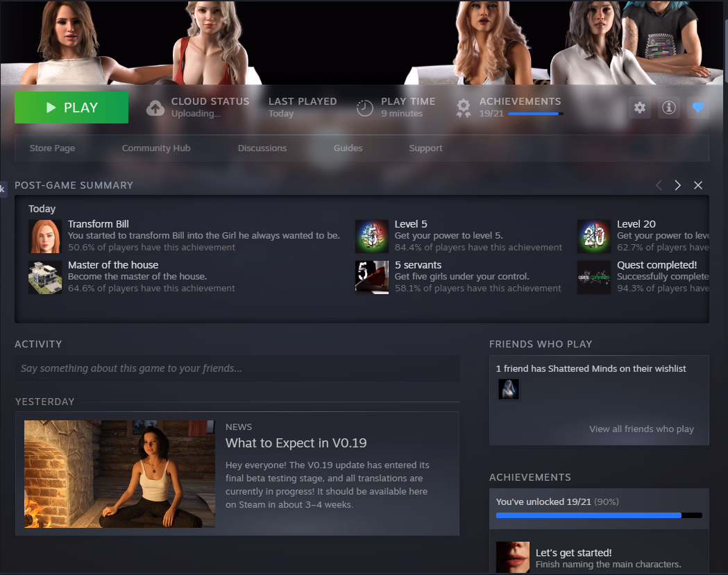Click the unlocked achievements progress bar

(599, 515)
